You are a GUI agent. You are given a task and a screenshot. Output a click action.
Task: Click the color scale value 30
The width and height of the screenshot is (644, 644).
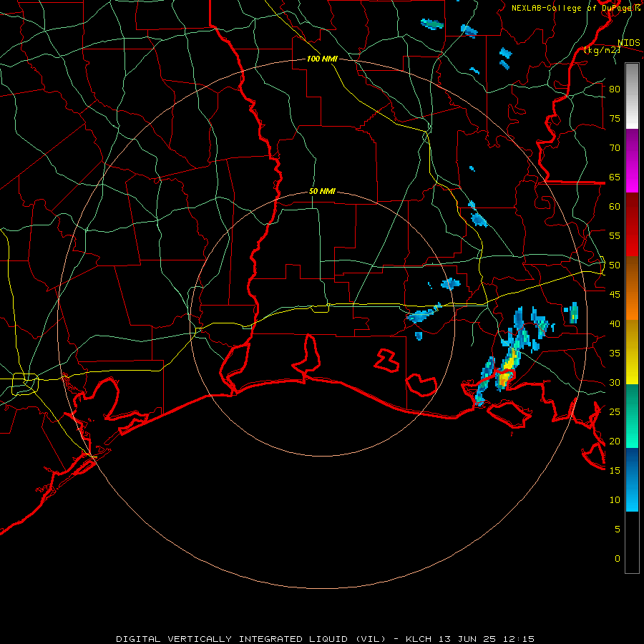(x=615, y=382)
